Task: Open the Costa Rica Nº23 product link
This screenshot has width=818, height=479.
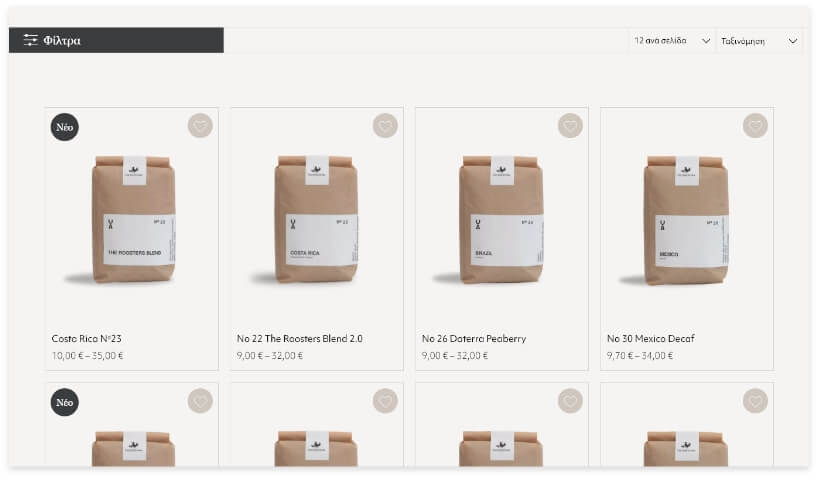Action: [x=87, y=339]
